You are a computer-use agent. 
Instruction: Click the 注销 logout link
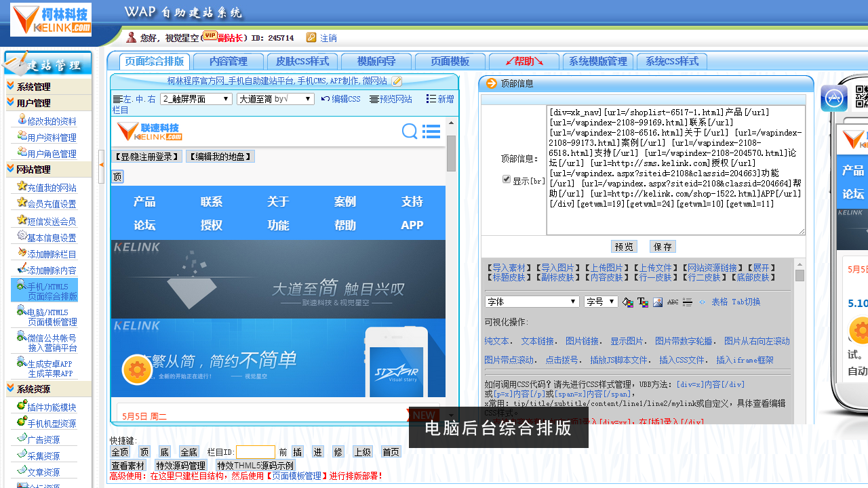[x=328, y=38]
